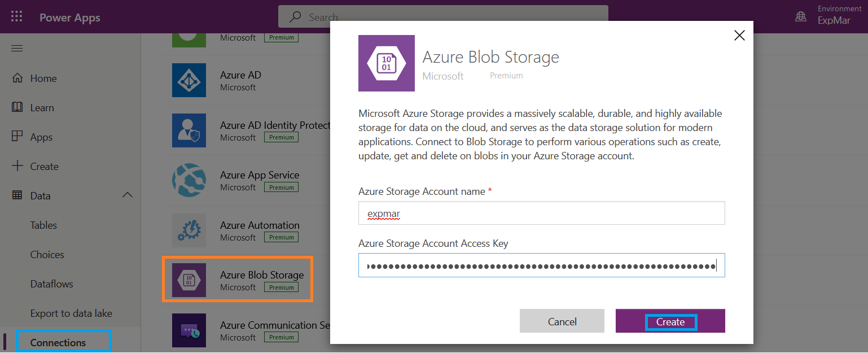Collapse the left navigation hamburger menu

click(x=17, y=49)
